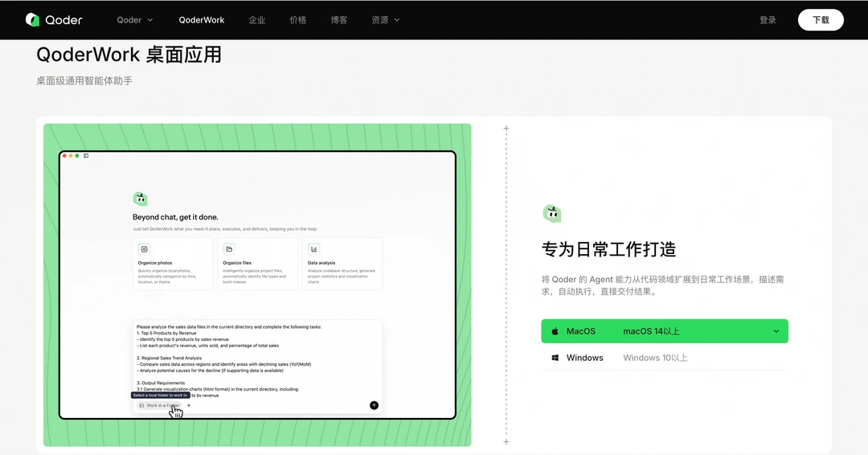Image resolution: width=868 pixels, height=455 pixels.
Task: Click the Windows logo icon
Action: 555,359
